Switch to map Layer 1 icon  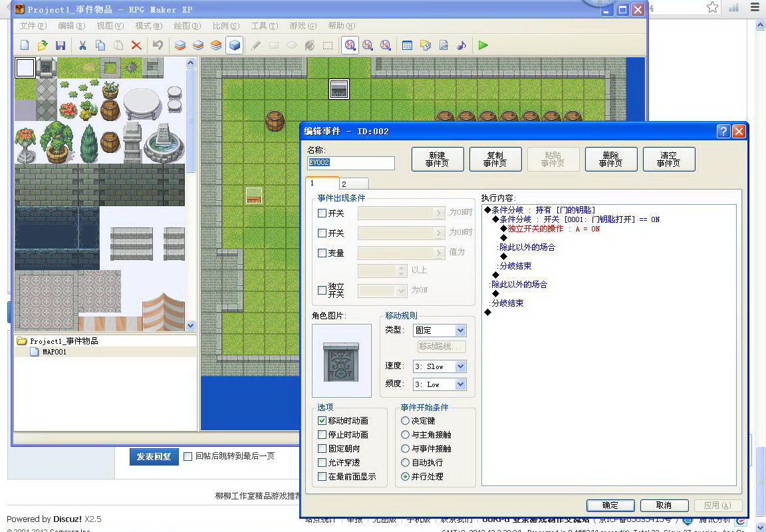point(180,45)
